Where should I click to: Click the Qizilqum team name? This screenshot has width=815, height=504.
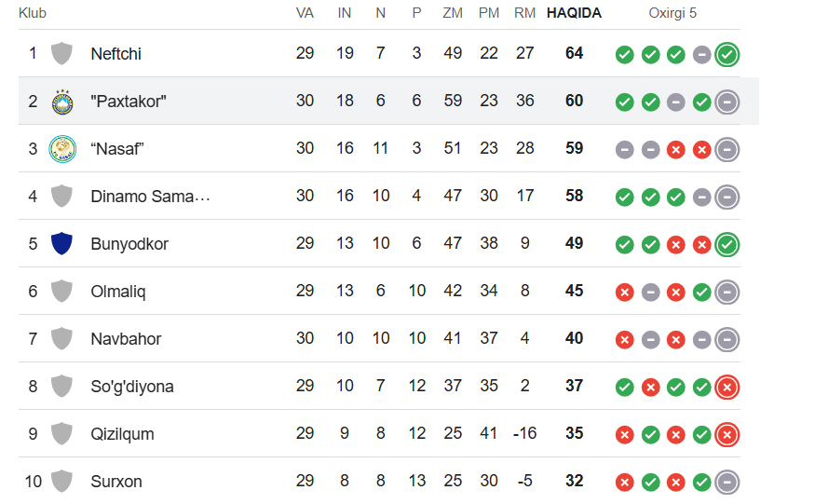(122, 434)
